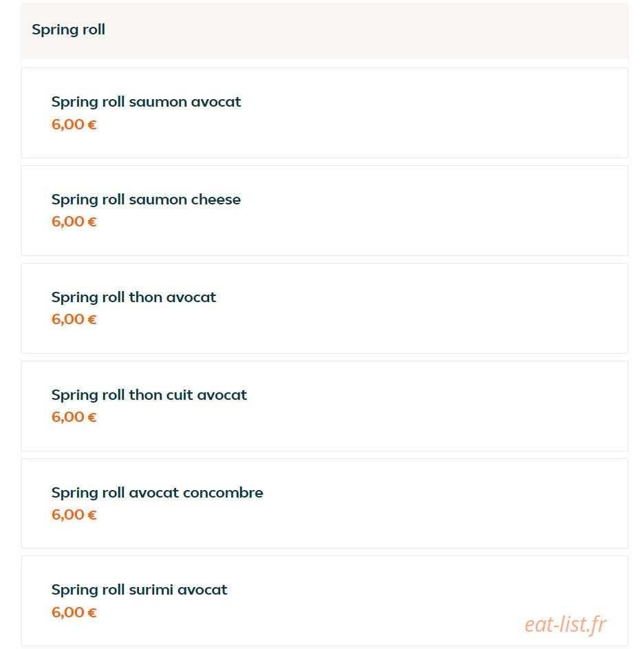
Task: Choose Spring roll saumon cheese
Action: click(146, 200)
